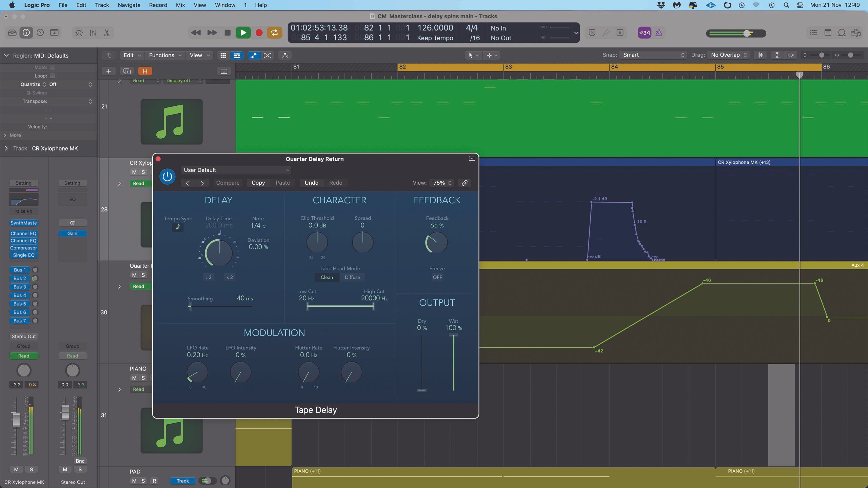Click the Rewind transport button
The image size is (868, 488).
(196, 33)
